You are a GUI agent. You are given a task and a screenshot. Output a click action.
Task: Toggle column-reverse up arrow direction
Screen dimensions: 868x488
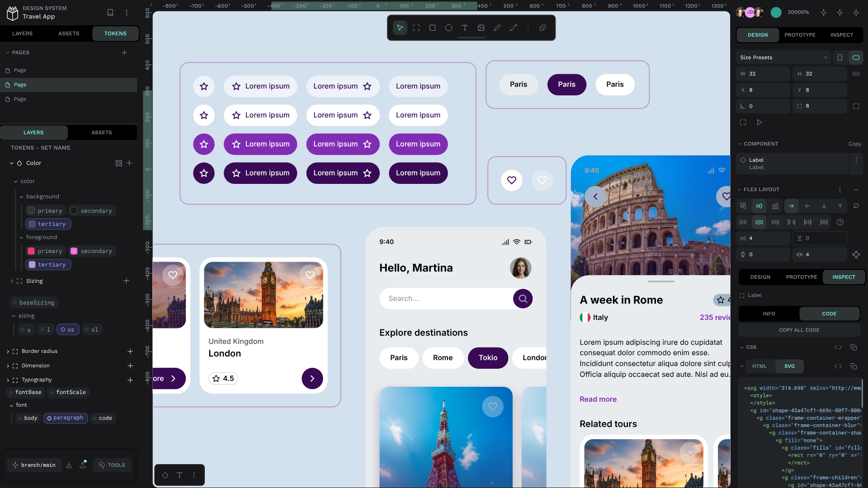tap(840, 206)
